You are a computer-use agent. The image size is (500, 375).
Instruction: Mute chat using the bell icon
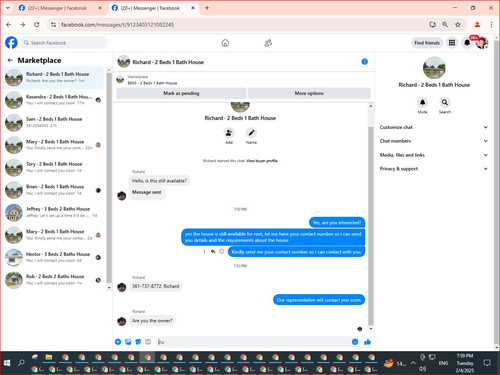click(x=422, y=102)
